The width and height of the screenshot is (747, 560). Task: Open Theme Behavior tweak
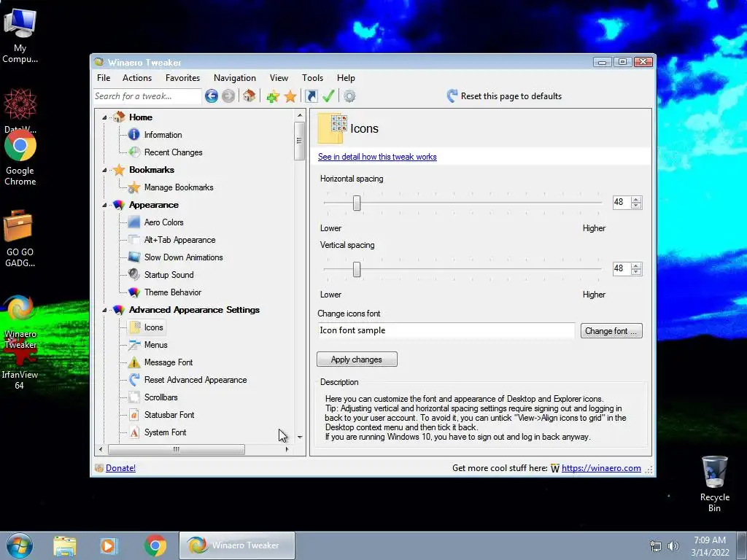(x=172, y=292)
